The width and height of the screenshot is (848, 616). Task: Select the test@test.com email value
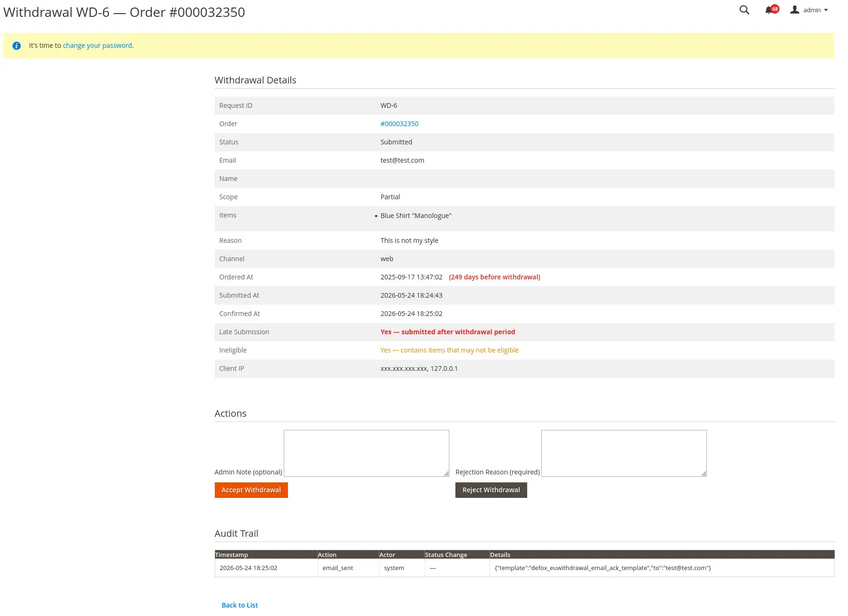[402, 160]
